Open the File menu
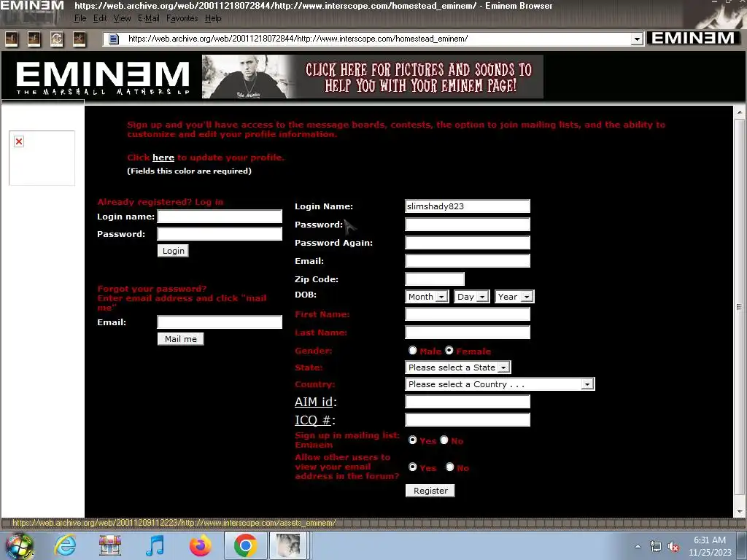Screen dimensions: 747x560 (80, 18)
